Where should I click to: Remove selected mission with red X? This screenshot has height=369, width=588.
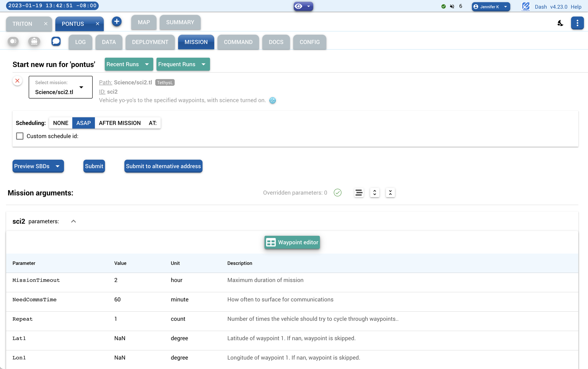tap(17, 81)
